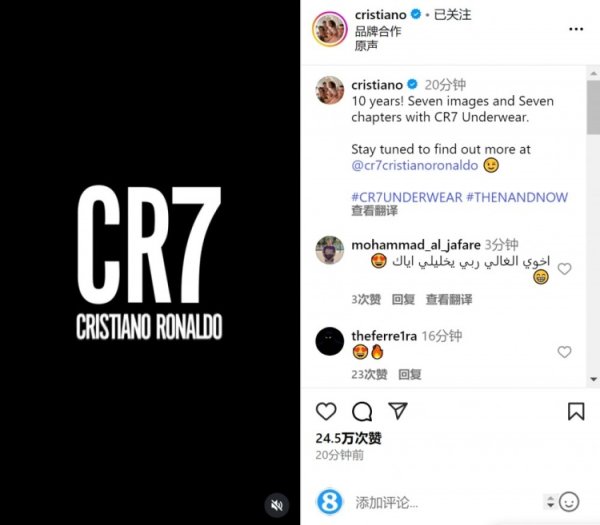Open the #CR7UNDERWEAR hashtag

[407, 197]
